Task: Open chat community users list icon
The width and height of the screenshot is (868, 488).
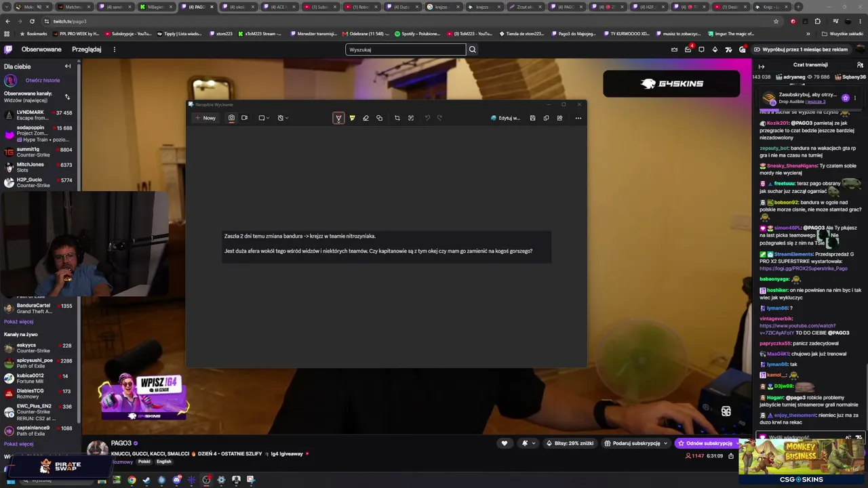Action: point(861,65)
